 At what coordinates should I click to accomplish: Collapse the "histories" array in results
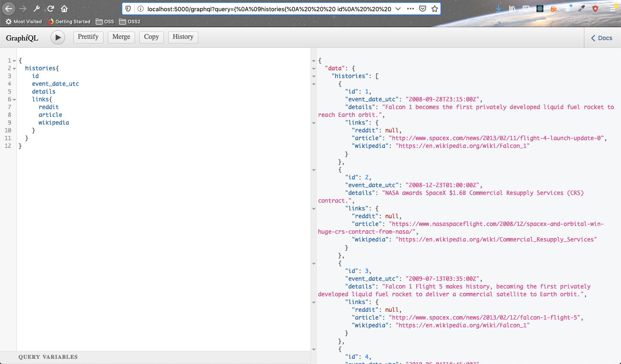coord(314,76)
